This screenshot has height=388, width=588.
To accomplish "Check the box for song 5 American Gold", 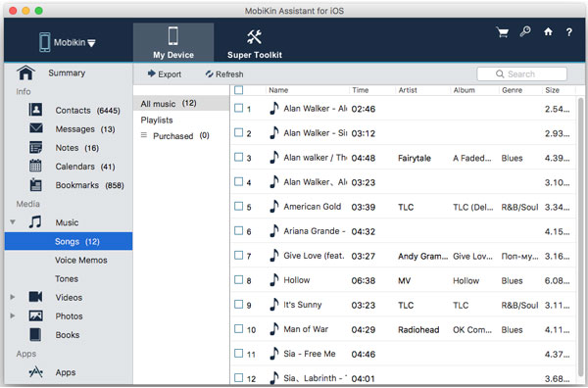I will tap(238, 206).
